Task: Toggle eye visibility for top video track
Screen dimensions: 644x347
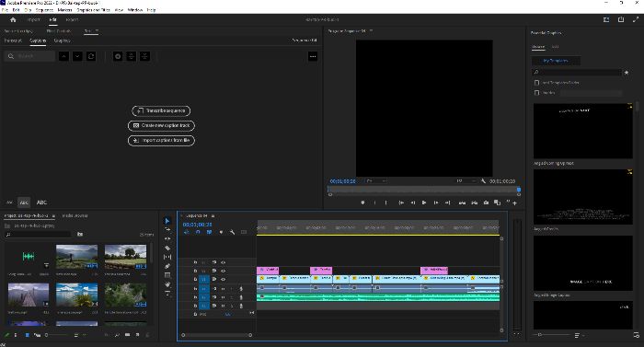Action: click(223, 262)
